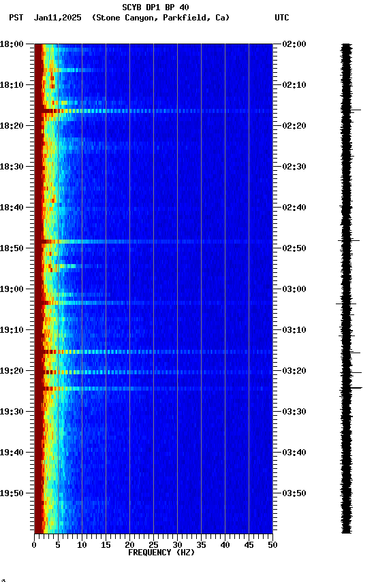Click the '25' Hz frequency axis label
Screen dimensions: 376x588
[x=153, y=545]
